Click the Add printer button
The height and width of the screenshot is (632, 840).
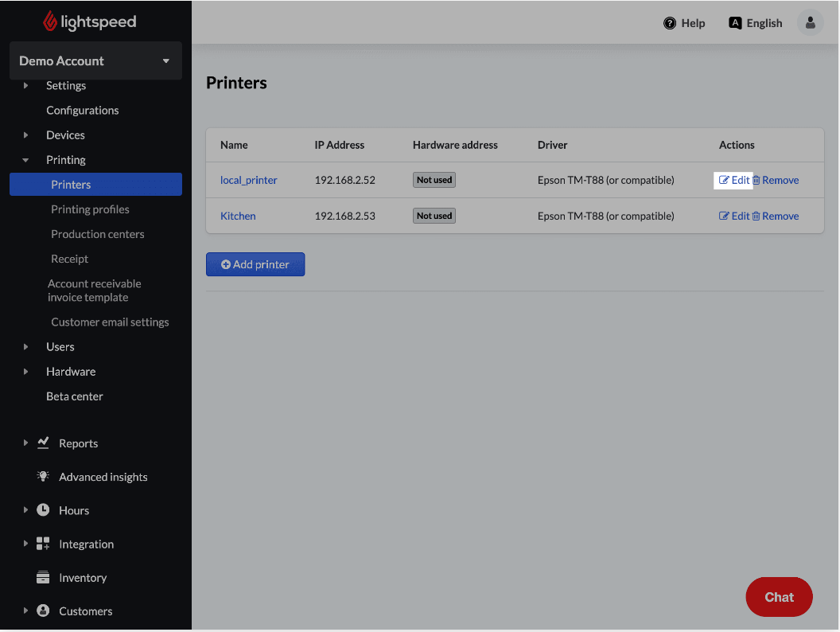(x=255, y=264)
